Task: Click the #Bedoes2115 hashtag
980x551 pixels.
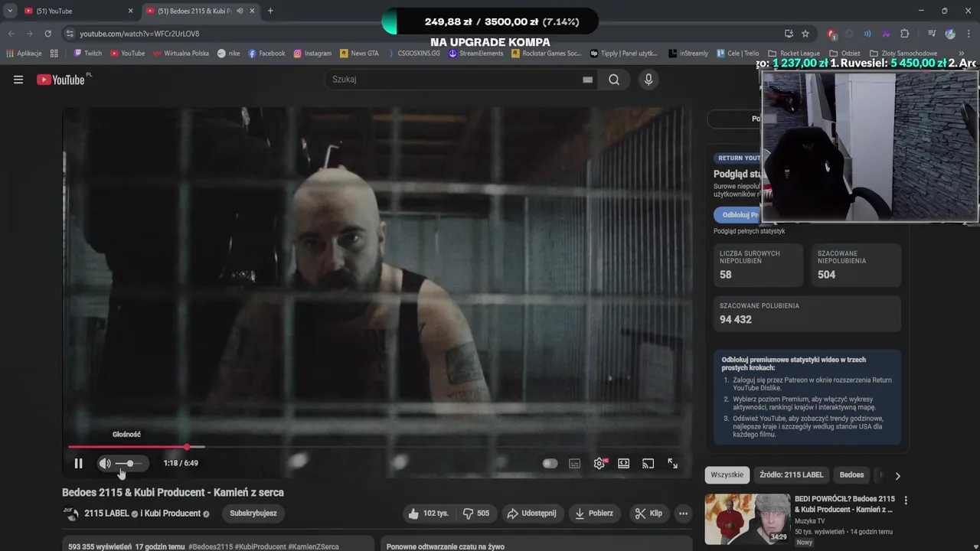Action: [211, 547]
